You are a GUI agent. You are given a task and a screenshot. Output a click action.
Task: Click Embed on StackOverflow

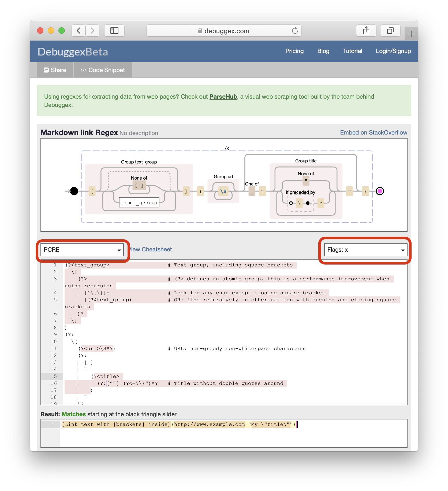tap(374, 132)
